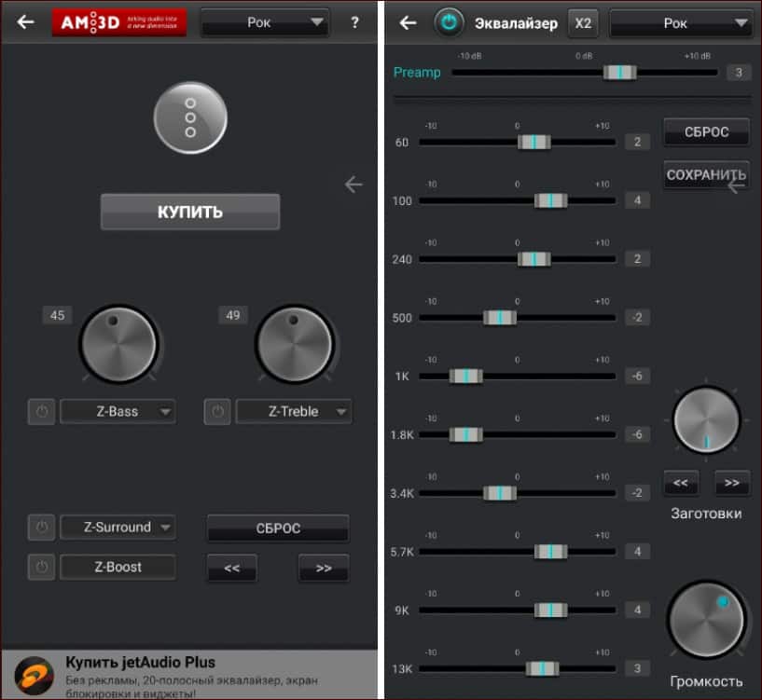Open the Рок preset dropdown in AM3D
Screen dimensions: 762x700
pyautogui.click(x=265, y=22)
